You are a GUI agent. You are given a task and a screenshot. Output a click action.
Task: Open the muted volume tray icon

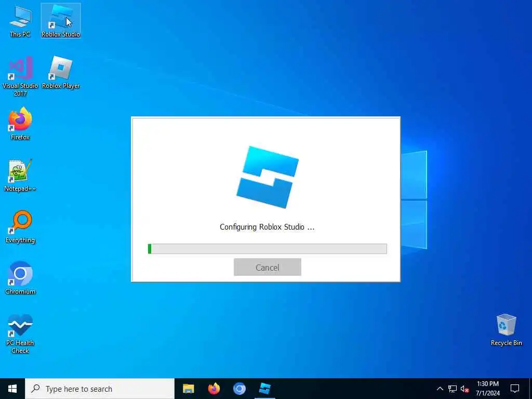(464, 389)
